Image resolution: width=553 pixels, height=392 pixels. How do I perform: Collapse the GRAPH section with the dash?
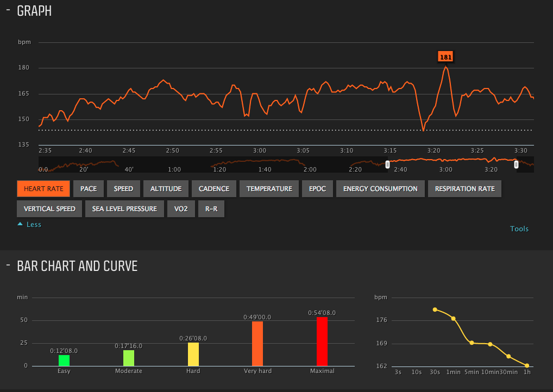(8, 10)
